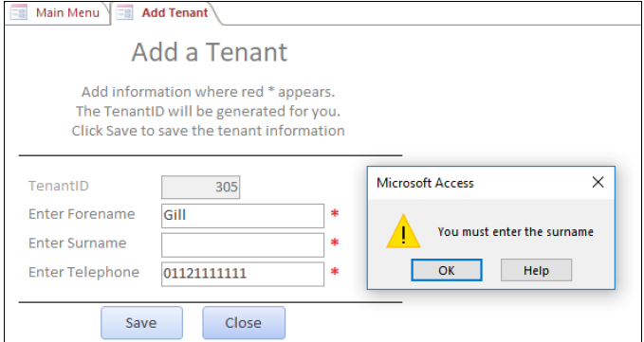
Task: Save the tenant information
Action: click(x=141, y=323)
